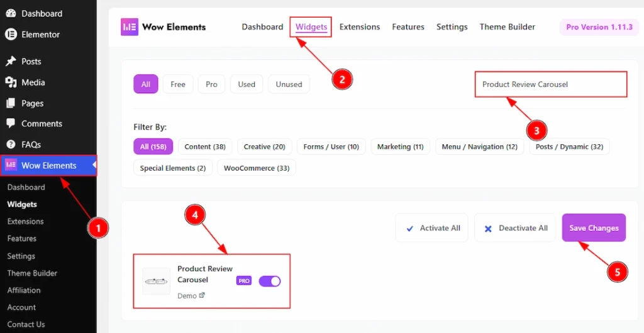The image size is (644, 333).
Task: Filter by WooCommerce (33)
Action: pyautogui.click(x=257, y=167)
